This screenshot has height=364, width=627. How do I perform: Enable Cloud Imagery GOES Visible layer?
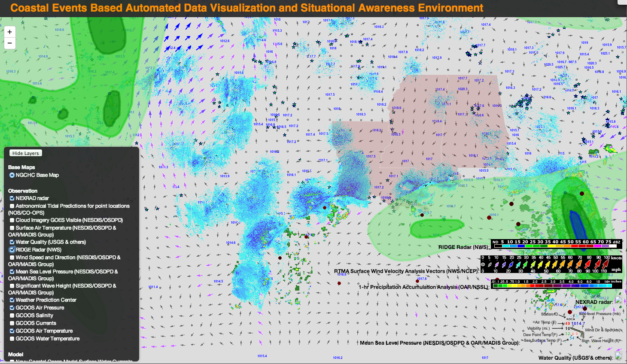[x=12, y=220]
